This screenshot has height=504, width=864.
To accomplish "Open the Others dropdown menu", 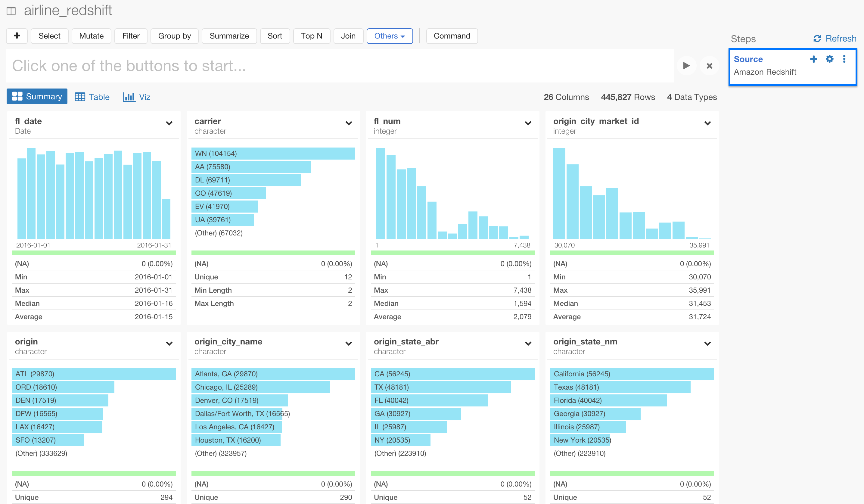I will [x=390, y=36].
